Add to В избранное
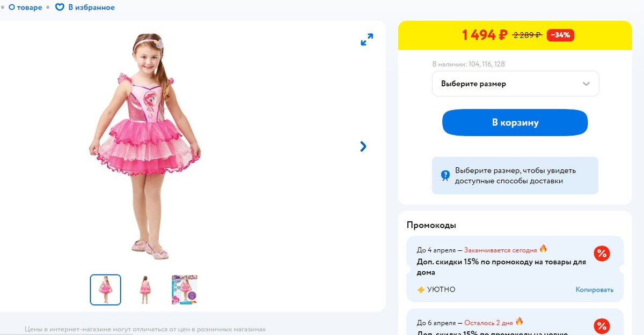Screen dimensions: 644x335 [91, 8]
